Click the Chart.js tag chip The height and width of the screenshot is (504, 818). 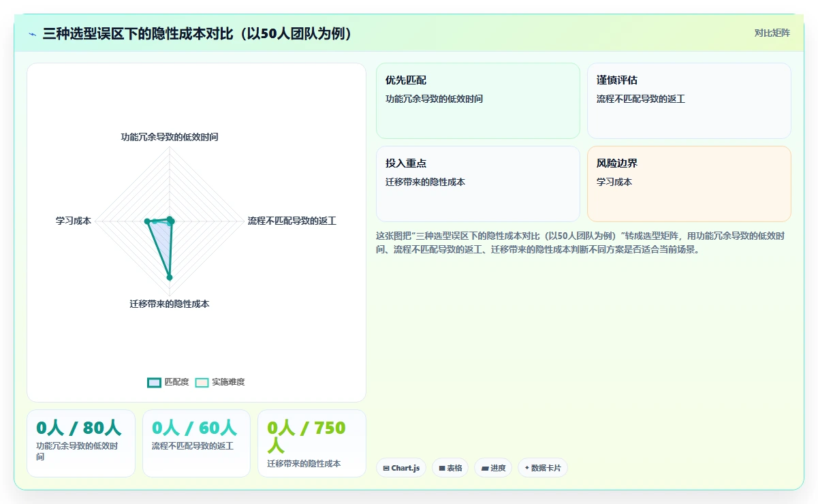tap(401, 468)
